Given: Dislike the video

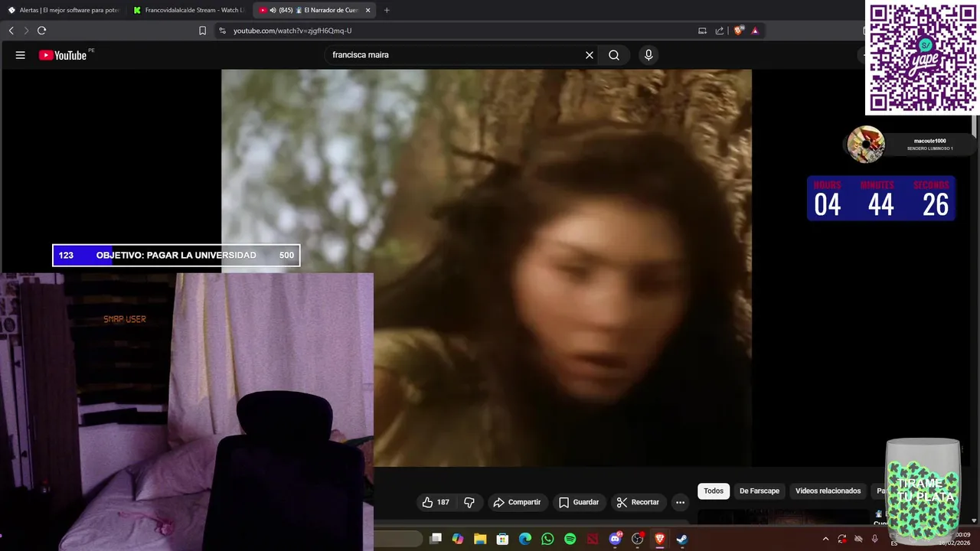Looking at the screenshot, I should click(x=469, y=502).
